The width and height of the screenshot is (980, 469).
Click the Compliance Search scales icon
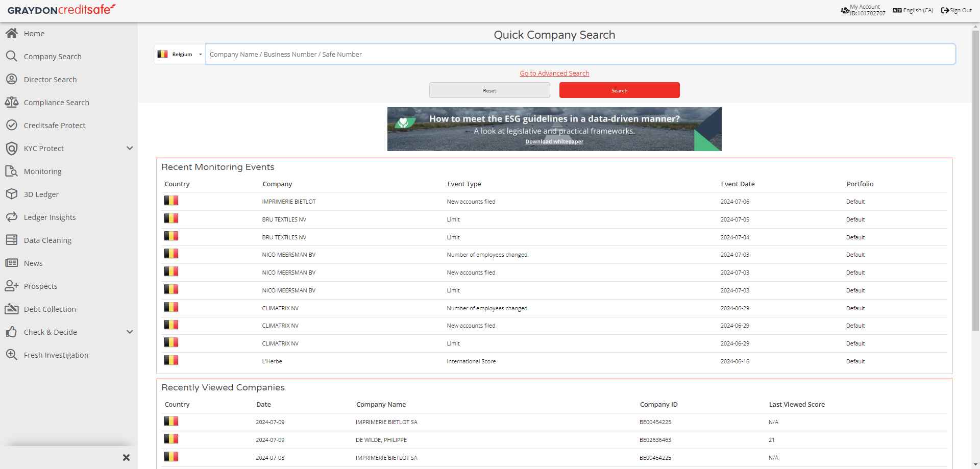tap(12, 102)
